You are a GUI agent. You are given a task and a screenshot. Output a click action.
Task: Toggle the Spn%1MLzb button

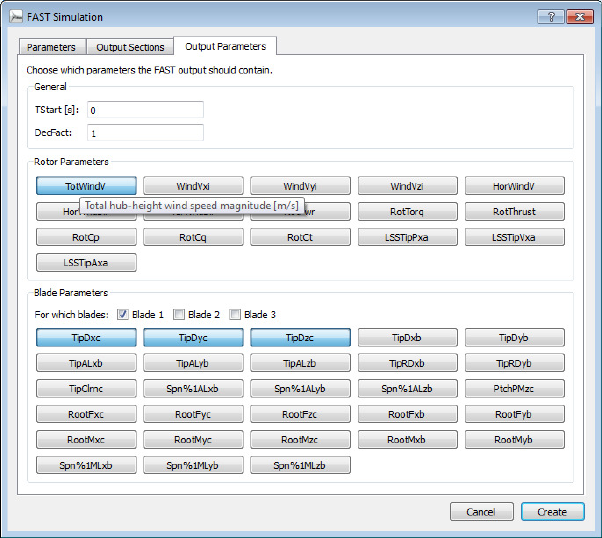click(x=300, y=465)
